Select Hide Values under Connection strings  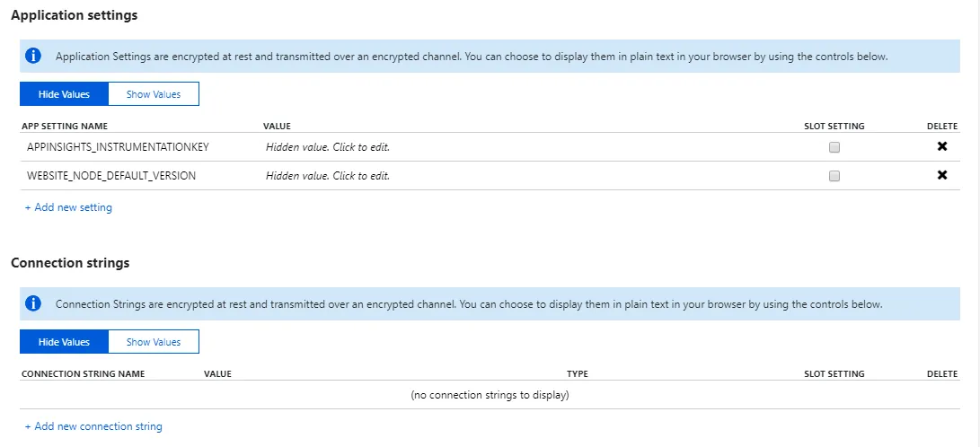(x=64, y=342)
